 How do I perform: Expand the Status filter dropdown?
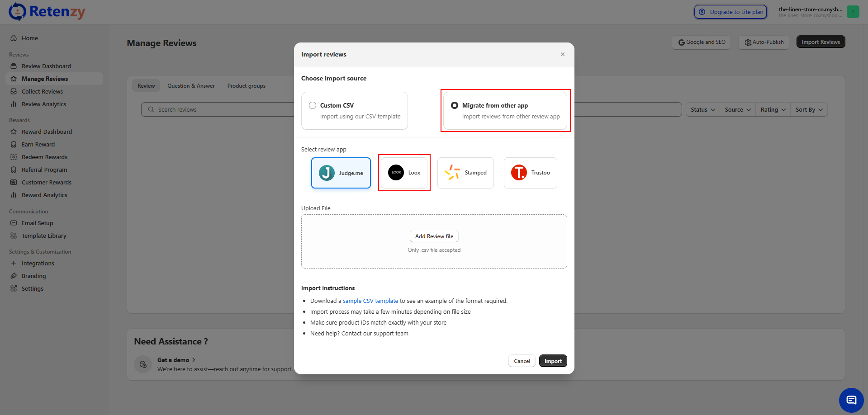point(702,110)
